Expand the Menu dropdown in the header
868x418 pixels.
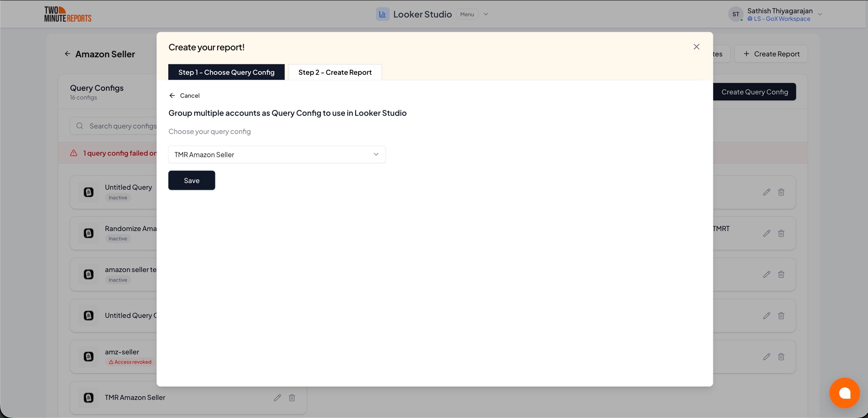click(x=485, y=14)
